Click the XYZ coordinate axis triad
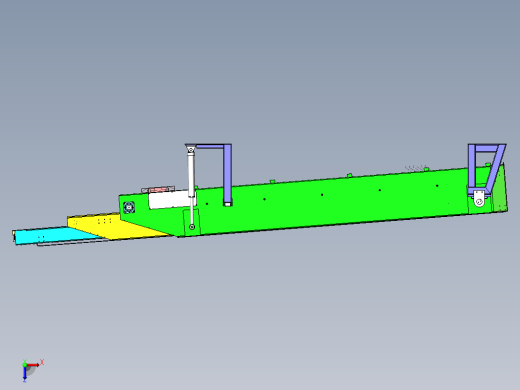This screenshot has height=390, width=520. coord(32,370)
